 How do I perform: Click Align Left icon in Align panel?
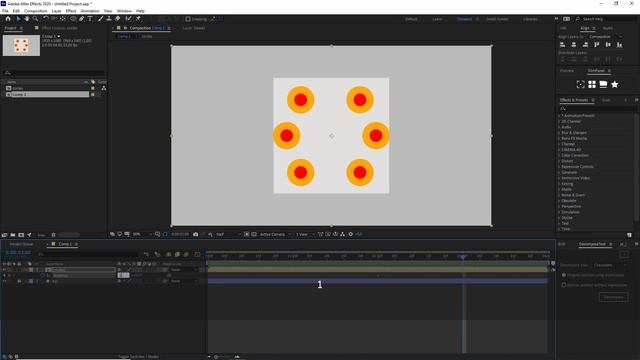tap(562, 44)
